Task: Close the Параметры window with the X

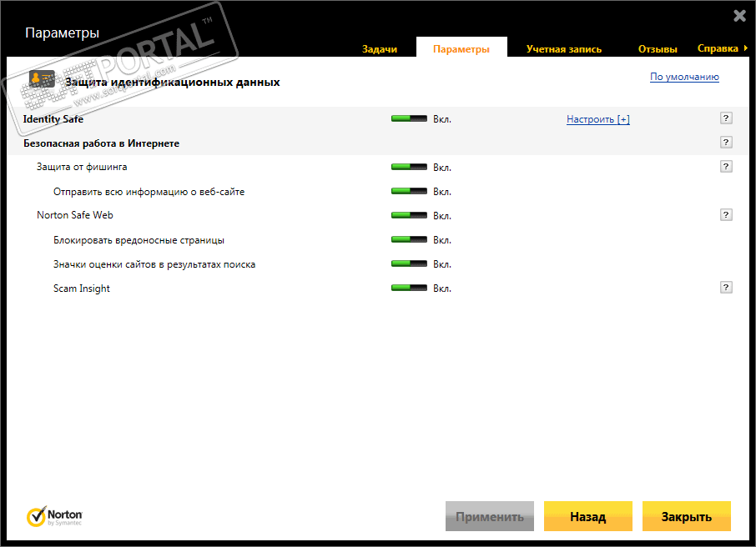Action: pyautogui.click(x=739, y=16)
